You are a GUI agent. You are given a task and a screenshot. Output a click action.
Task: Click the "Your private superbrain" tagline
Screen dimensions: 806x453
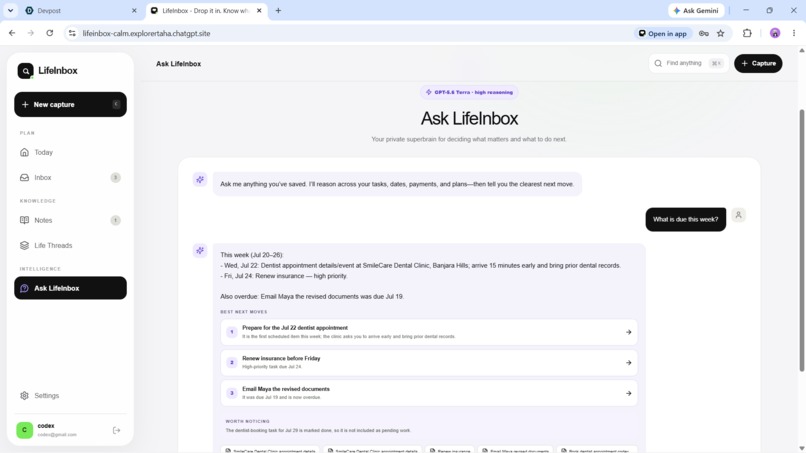(469, 139)
